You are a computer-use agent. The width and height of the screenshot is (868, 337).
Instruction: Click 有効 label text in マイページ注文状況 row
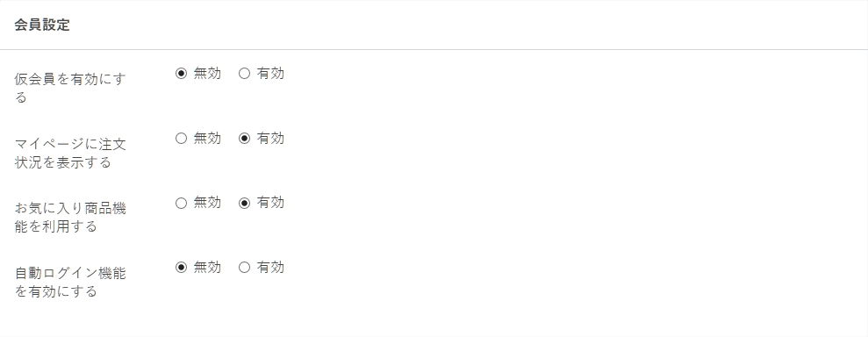pyautogui.click(x=270, y=139)
